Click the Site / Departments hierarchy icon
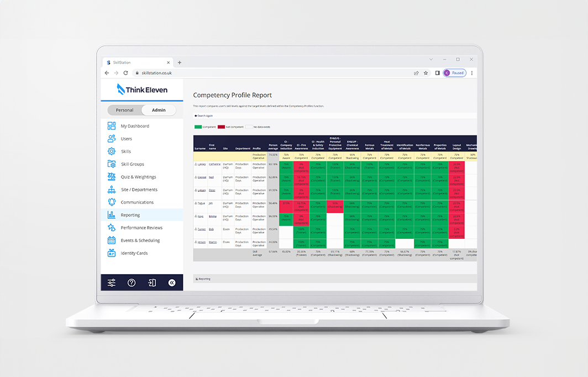Screen dimensions: 588x377 click(x=112, y=190)
